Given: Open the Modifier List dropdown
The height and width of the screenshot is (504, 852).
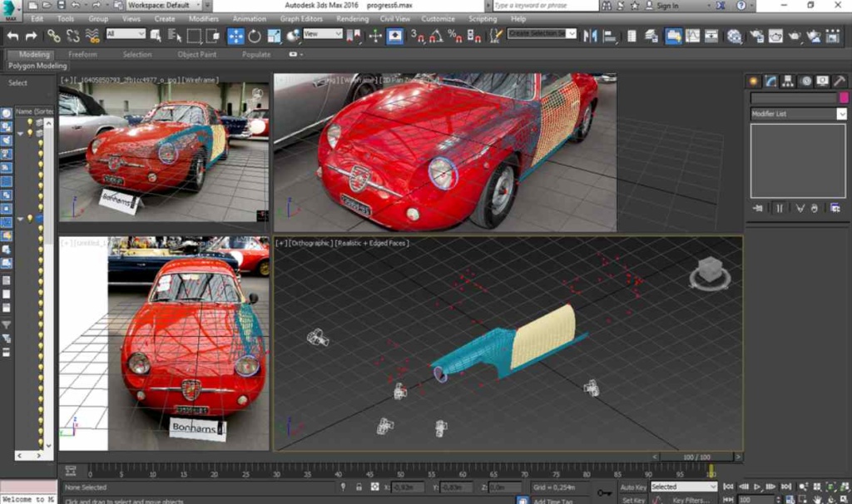Looking at the screenshot, I should [797, 113].
